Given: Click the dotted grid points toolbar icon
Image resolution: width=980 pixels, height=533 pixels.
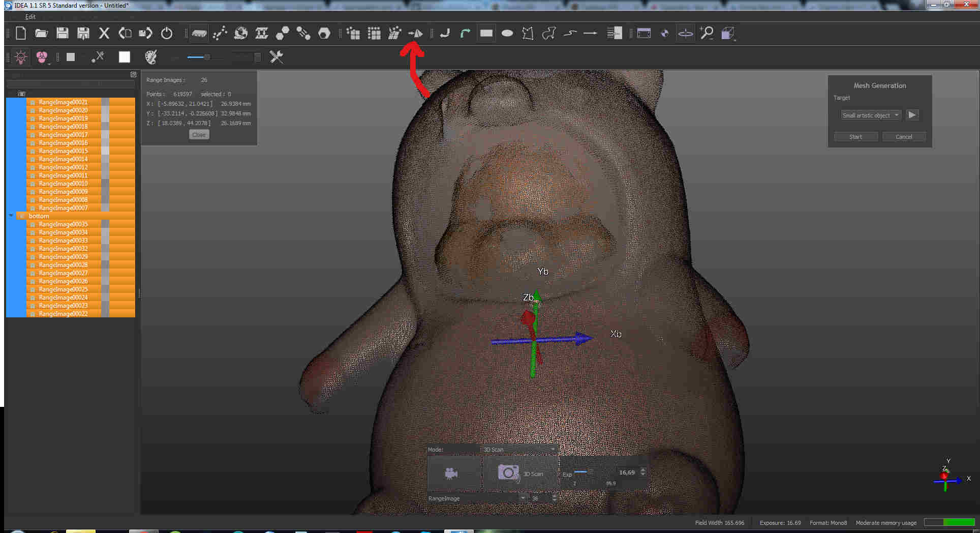Looking at the screenshot, I should click(x=374, y=34).
